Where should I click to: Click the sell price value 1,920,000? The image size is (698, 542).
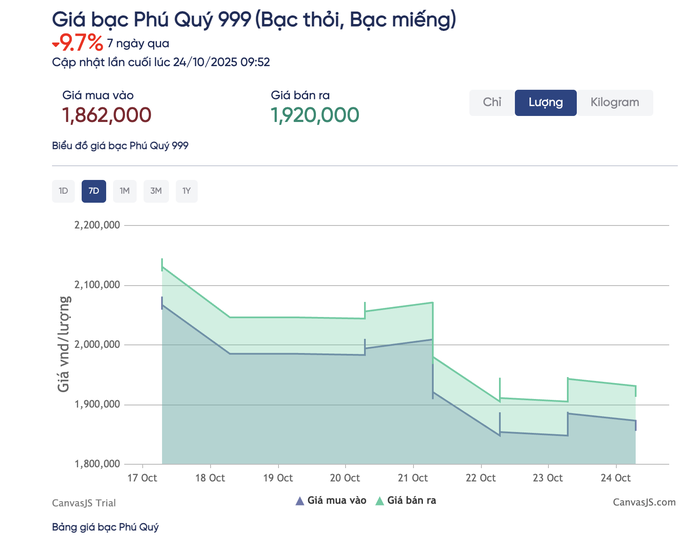314,115
